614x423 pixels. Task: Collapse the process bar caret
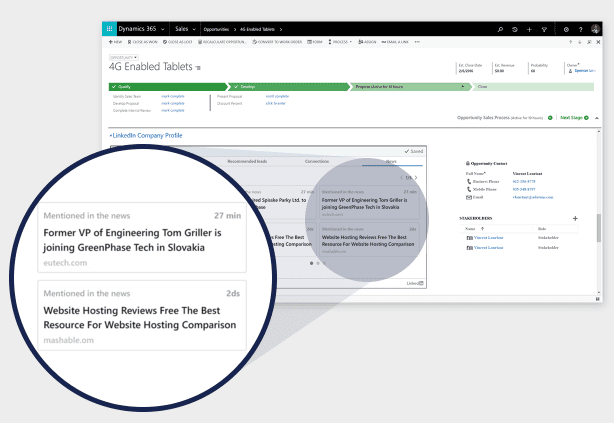click(x=597, y=118)
